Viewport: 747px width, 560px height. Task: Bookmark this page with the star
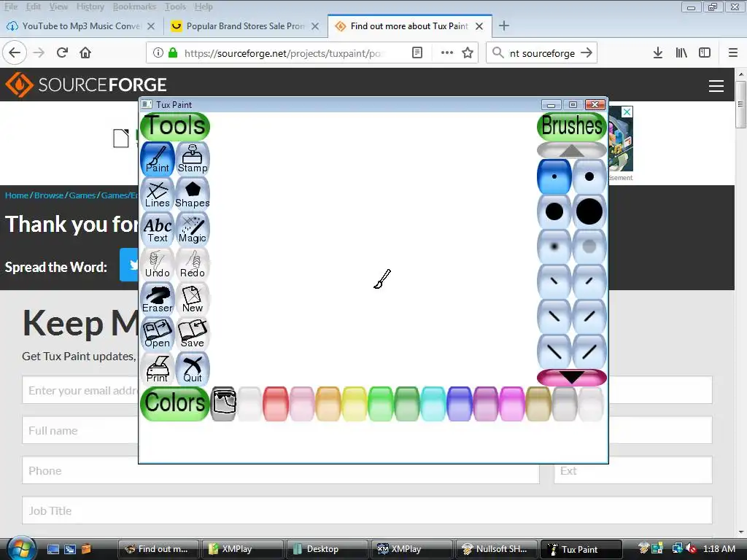pyautogui.click(x=468, y=52)
